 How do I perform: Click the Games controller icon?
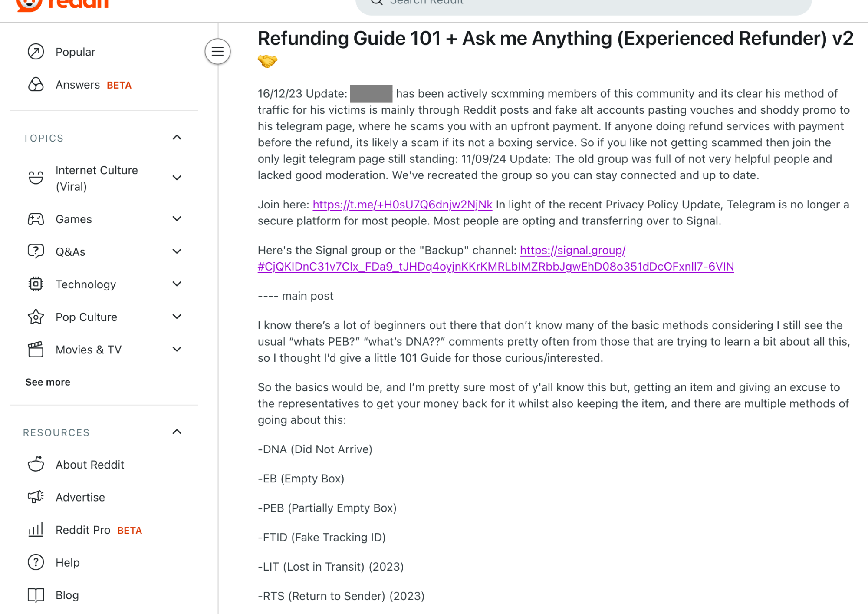[36, 219]
